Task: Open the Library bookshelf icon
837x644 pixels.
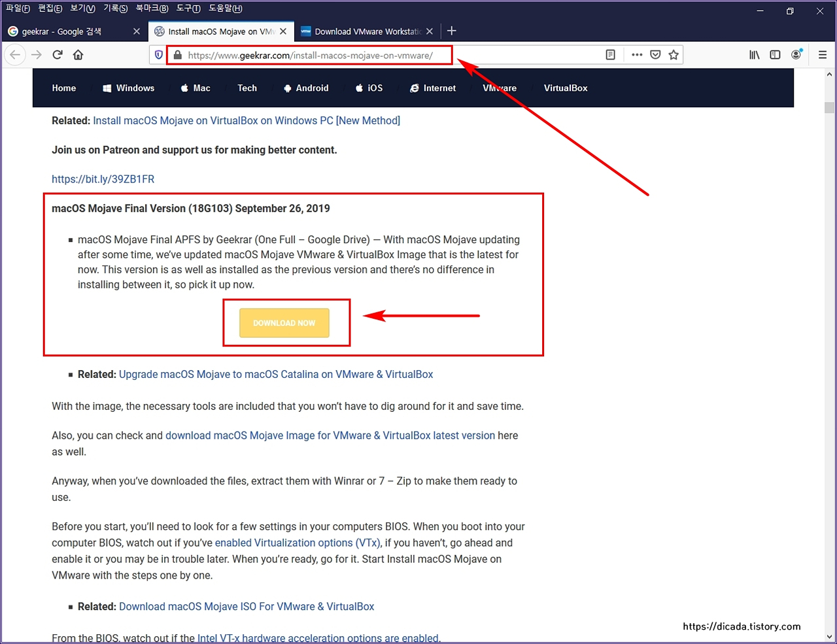Action: pyautogui.click(x=755, y=55)
